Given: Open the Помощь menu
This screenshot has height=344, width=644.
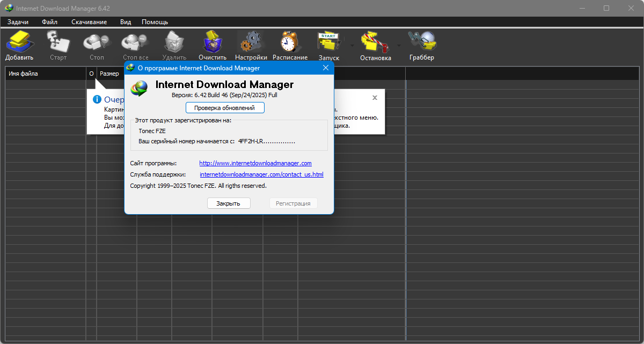Looking at the screenshot, I should pos(155,22).
